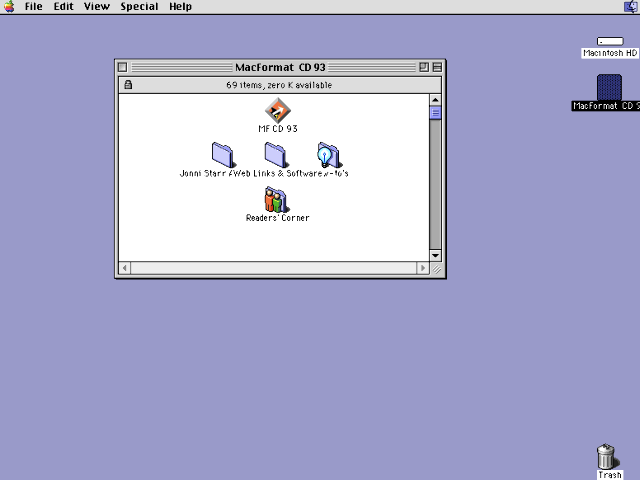Click the MacFormat CD 93 window close box
This screenshot has height=480, width=640.
122,67
